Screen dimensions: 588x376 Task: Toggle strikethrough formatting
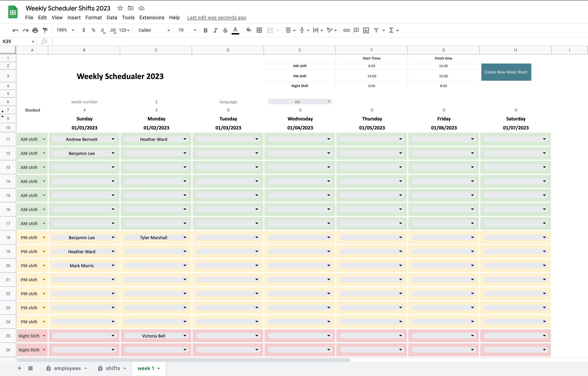(x=225, y=30)
